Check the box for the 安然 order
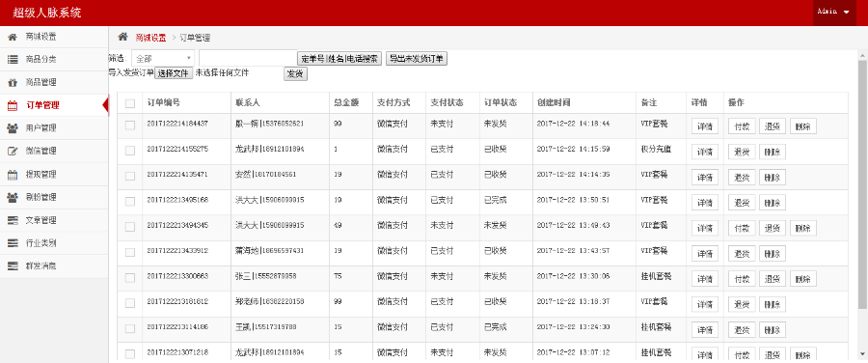The width and height of the screenshot is (868, 363). pyautogui.click(x=130, y=177)
